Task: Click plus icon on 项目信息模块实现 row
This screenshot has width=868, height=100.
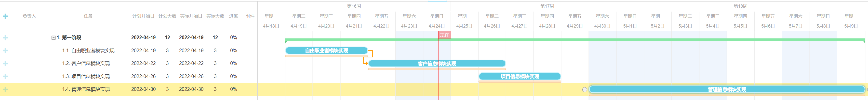Action: point(5,76)
